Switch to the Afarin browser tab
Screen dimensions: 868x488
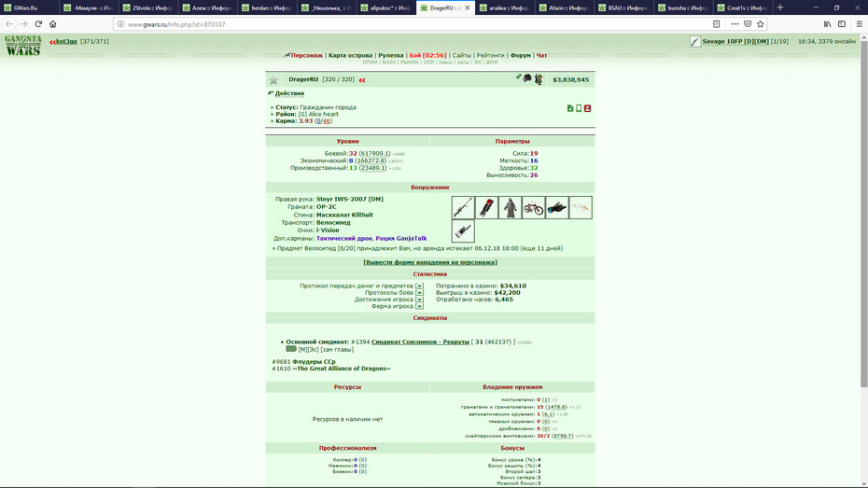564,7
